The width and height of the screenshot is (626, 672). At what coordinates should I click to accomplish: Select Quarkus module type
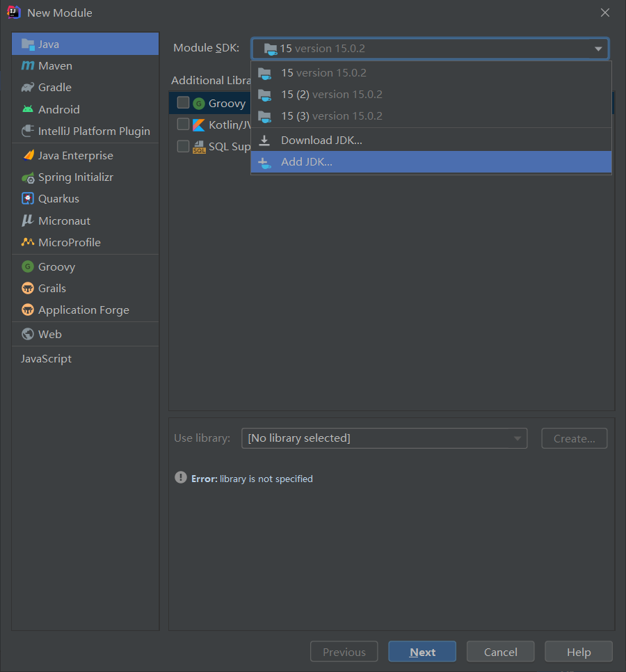click(x=86, y=198)
